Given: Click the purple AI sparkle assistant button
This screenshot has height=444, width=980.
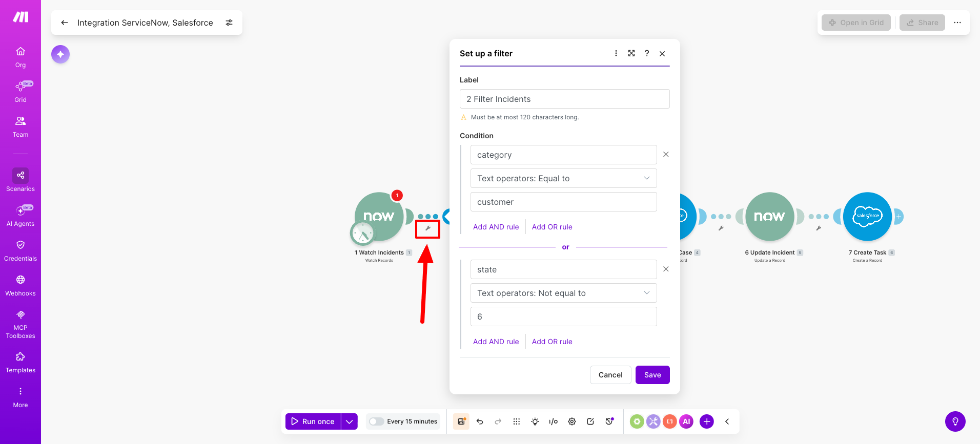Looking at the screenshot, I should [x=60, y=54].
